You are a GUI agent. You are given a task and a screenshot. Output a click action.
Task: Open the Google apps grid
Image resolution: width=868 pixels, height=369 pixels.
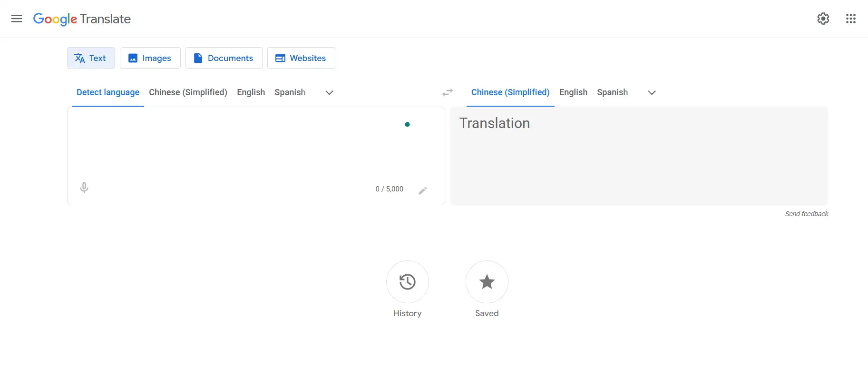(851, 19)
